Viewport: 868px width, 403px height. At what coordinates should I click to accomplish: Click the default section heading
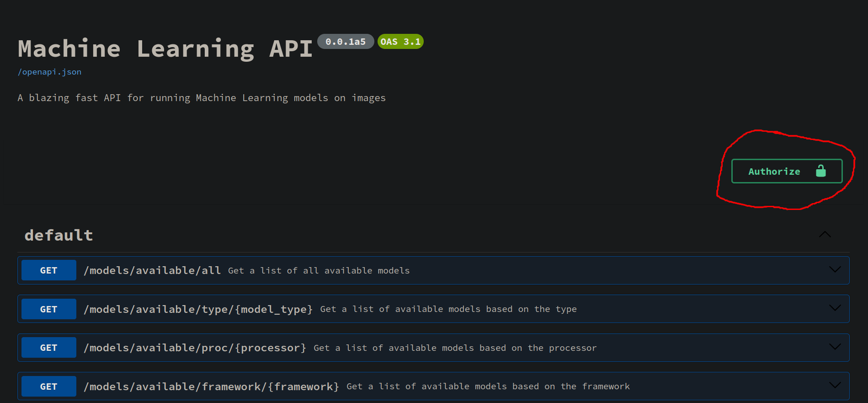tap(59, 235)
